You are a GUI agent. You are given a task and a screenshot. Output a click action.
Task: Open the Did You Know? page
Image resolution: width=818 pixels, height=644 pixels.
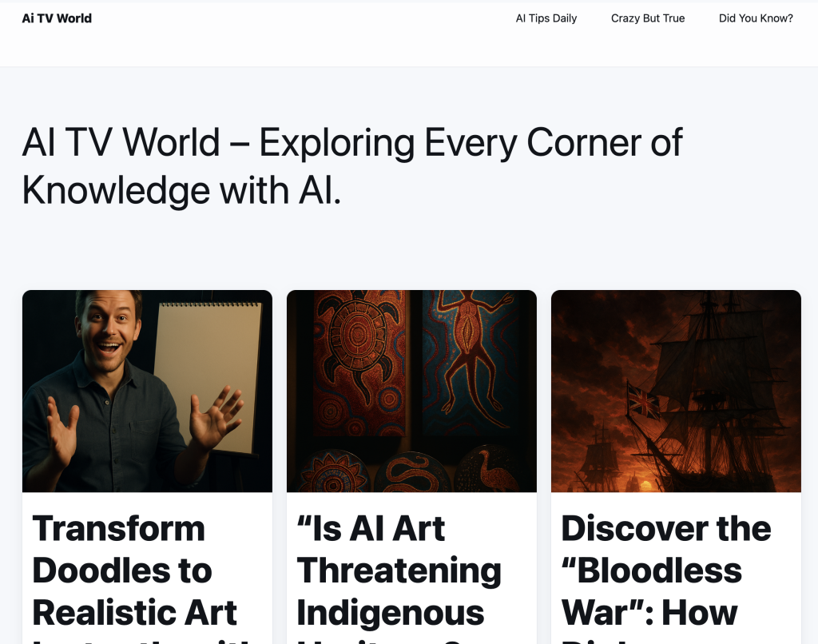(756, 18)
